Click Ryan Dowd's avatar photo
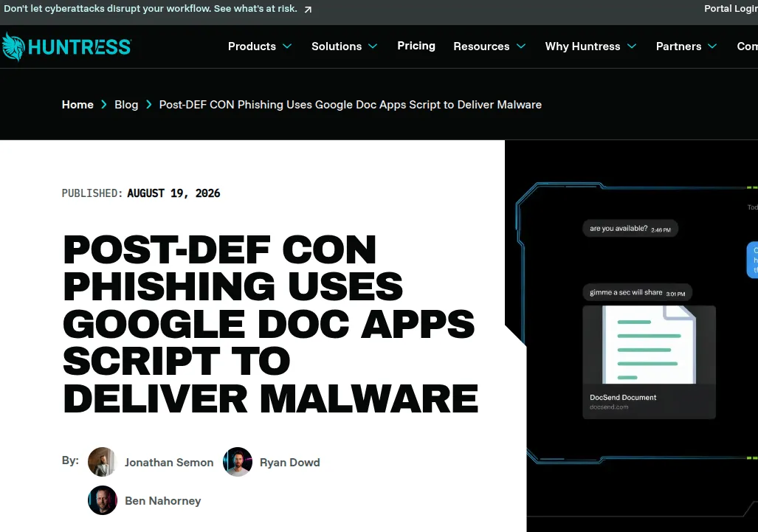 238,462
